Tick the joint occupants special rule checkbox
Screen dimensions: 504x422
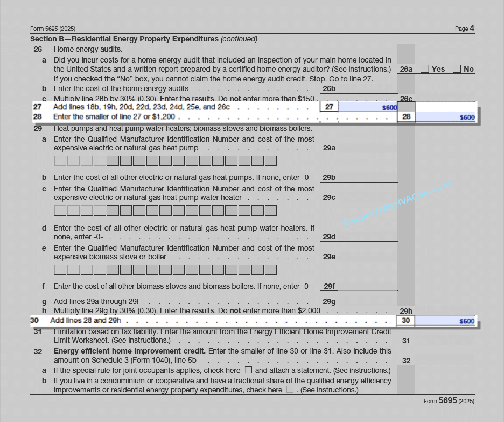pos(248,370)
